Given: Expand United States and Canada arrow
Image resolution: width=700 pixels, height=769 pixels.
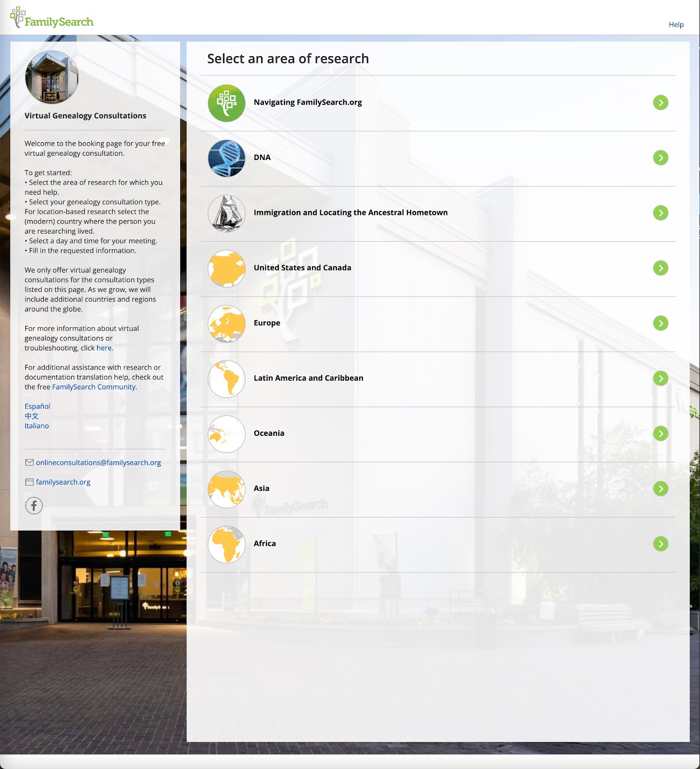Looking at the screenshot, I should click(x=661, y=268).
